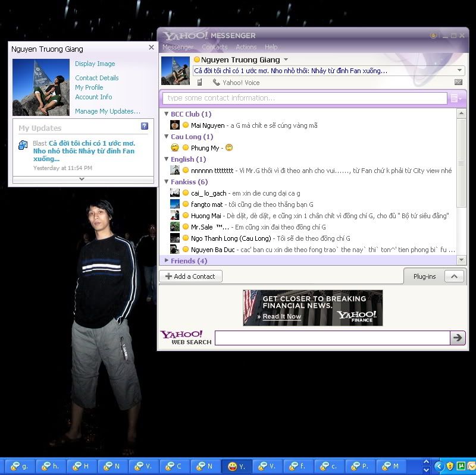Open Yahoo! Voice phone icon
This screenshot has height=475, width=476.
coord(216,82)
